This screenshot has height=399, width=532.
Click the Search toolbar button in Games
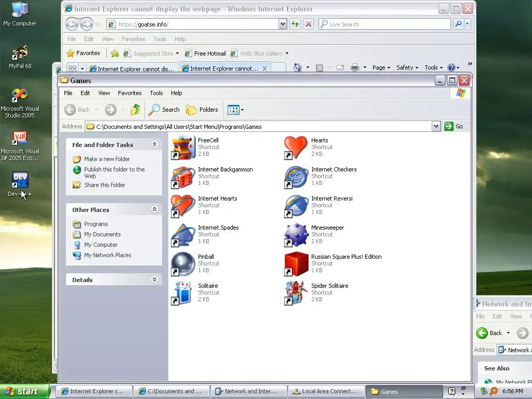tap(164, 110)
